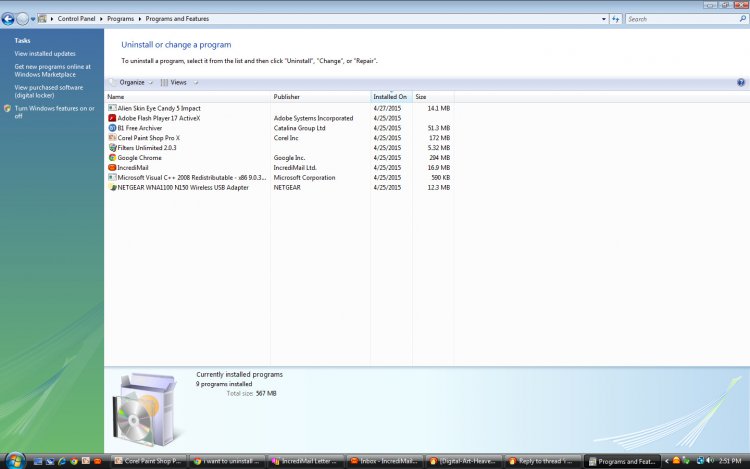Click Alien Skin Eye Candy row icon
The width and height of the screenshot is (750, 469).
pos(112,108)
